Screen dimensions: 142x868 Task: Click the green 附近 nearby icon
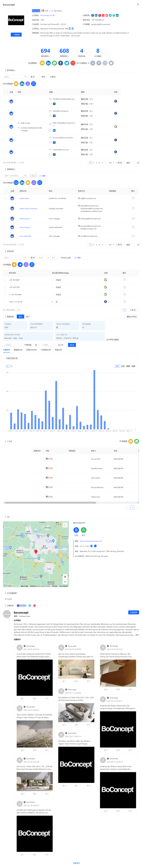pos(83,530)
